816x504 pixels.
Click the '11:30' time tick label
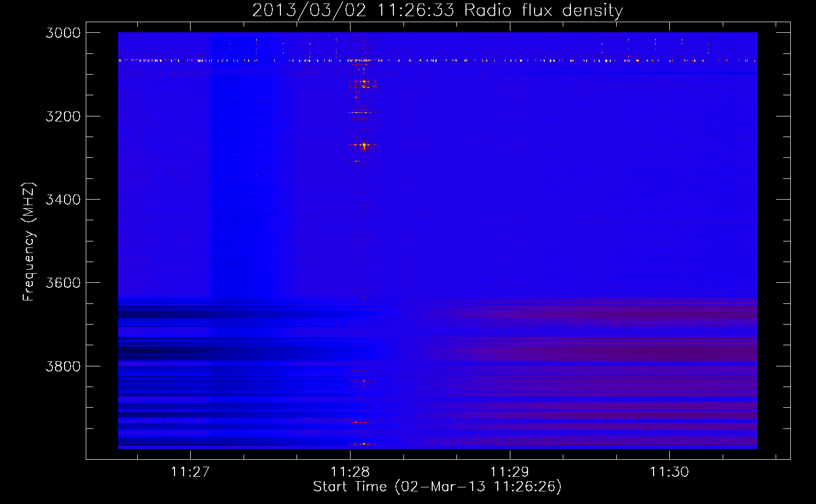point(669,472)
